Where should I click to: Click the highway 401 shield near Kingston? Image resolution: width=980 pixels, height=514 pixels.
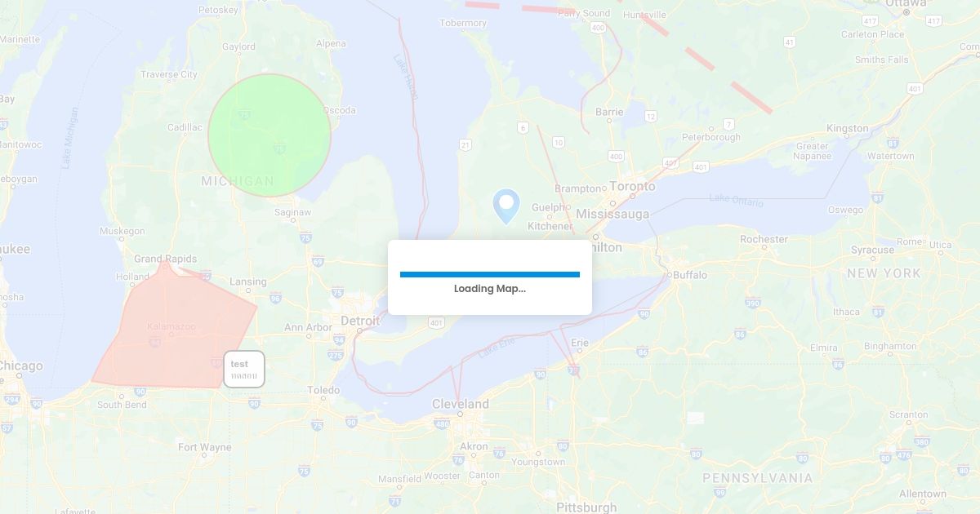(915, 88)
